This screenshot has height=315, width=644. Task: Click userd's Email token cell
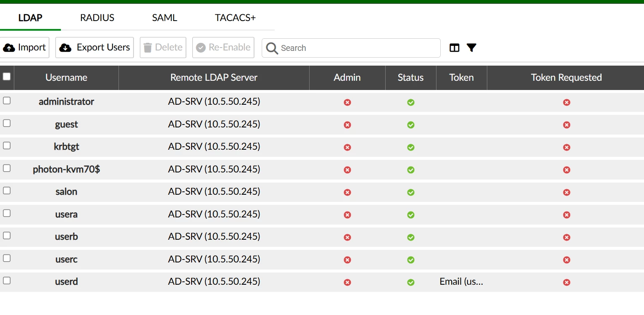point(461,281)
